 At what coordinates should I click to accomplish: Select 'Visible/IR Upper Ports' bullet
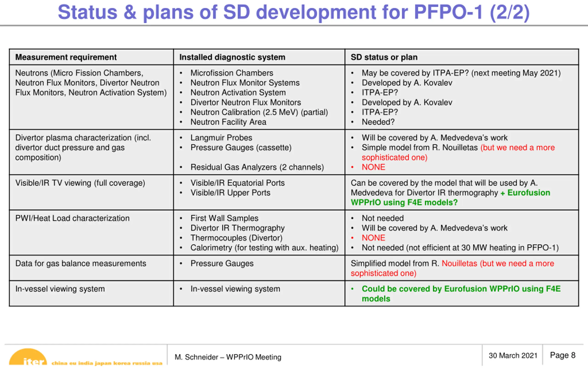pyautogui.click(x=230, y=193)
